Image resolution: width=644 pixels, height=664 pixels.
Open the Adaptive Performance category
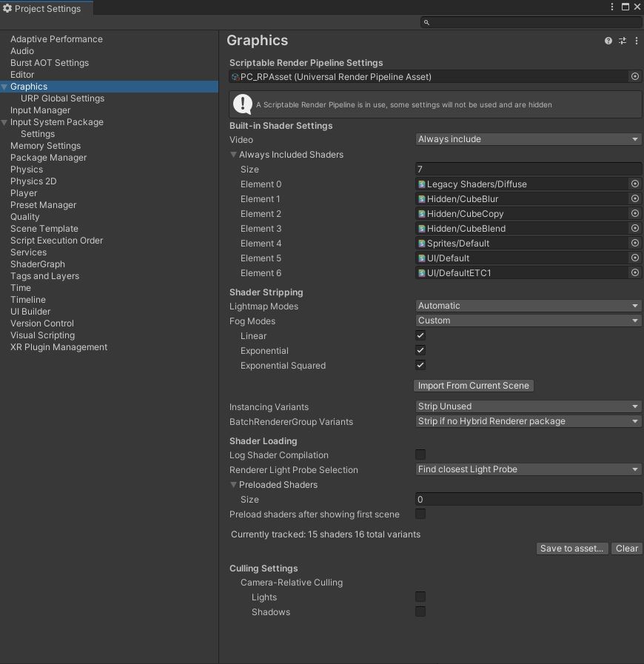tap(56, 39)
